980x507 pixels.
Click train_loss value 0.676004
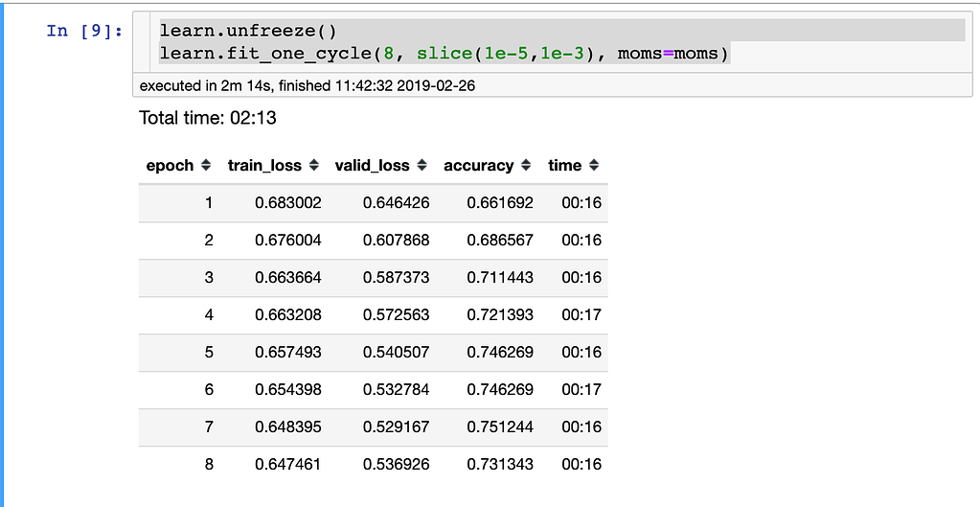point(287,241)
